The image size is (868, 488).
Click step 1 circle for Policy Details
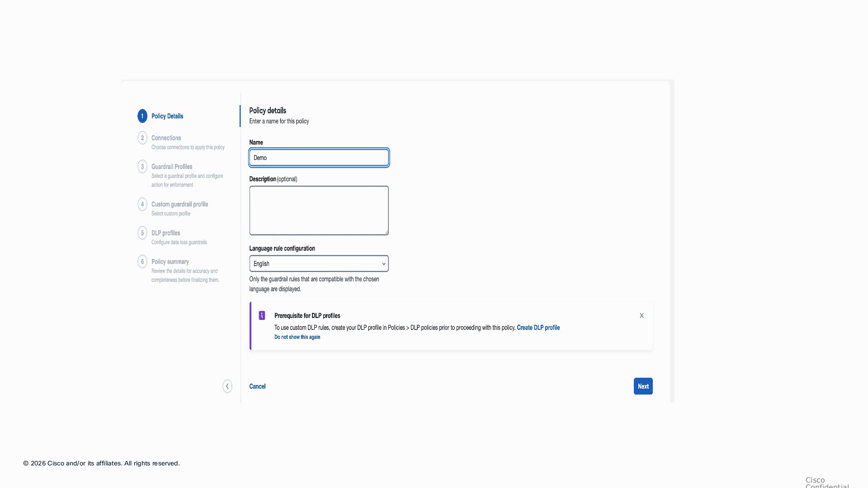tap(142, 116)
